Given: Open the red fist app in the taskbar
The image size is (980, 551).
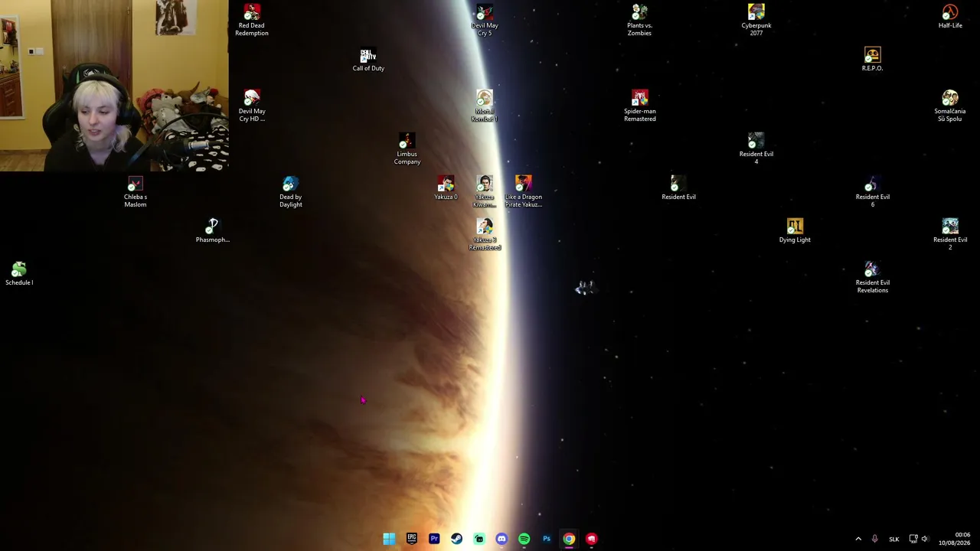Looking at the screenshot, I should tap(591, 539).
